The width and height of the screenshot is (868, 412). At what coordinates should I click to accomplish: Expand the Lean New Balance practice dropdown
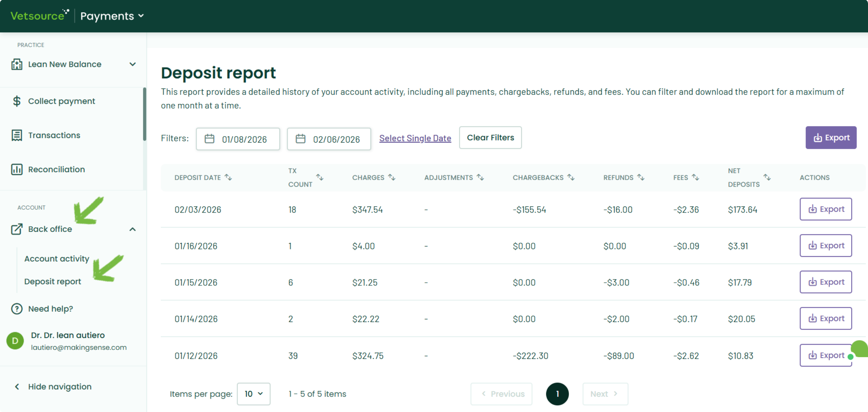coord(133,64)
